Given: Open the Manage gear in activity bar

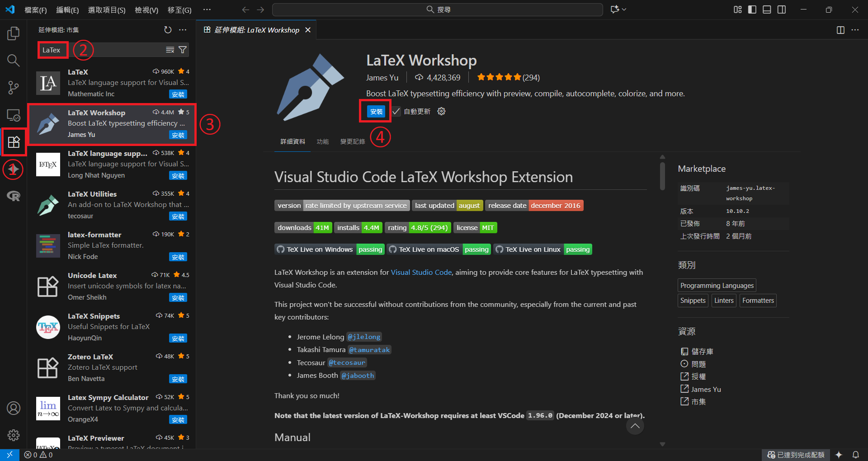Looking at the screenshot, I should click(14, 435).
